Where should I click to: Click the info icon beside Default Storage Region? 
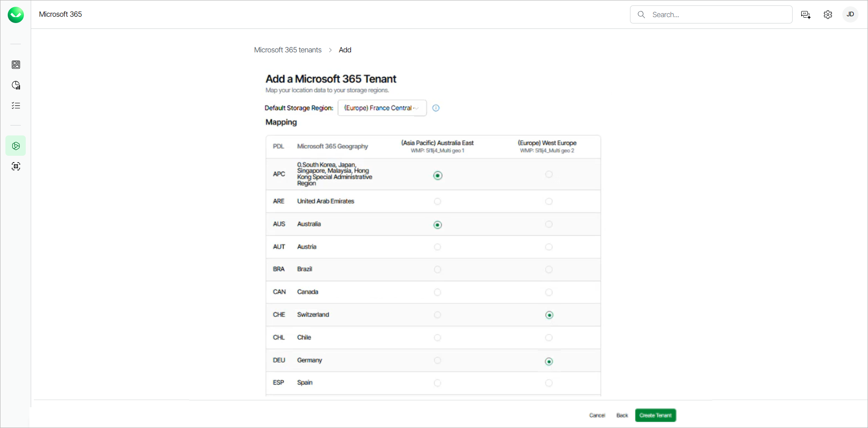tap(436, 108)
